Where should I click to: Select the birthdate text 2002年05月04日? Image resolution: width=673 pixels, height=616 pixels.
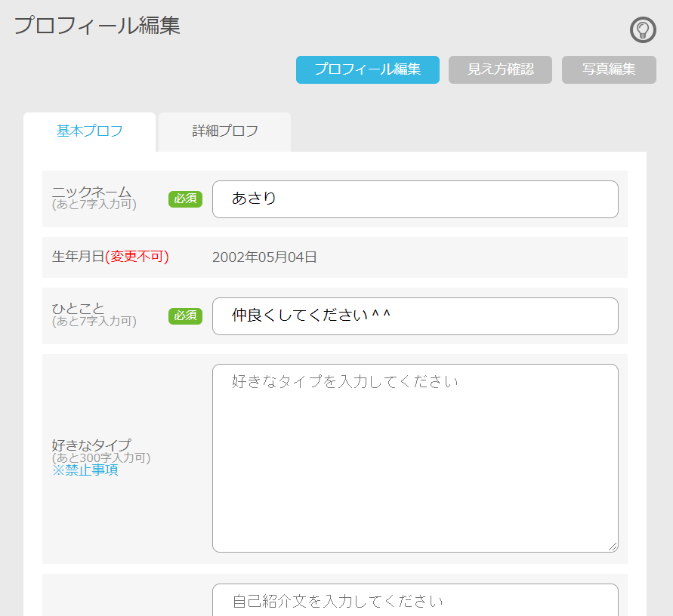(264, 257)
